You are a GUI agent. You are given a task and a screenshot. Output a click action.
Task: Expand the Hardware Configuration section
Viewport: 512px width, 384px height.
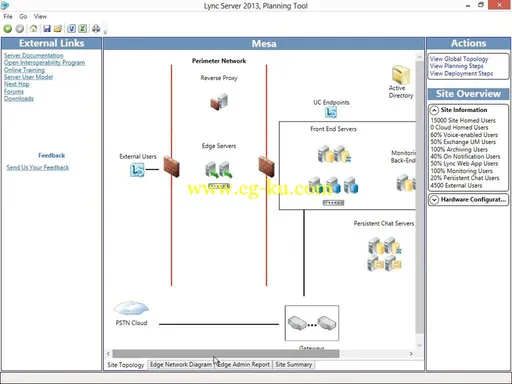pos(434,200)
